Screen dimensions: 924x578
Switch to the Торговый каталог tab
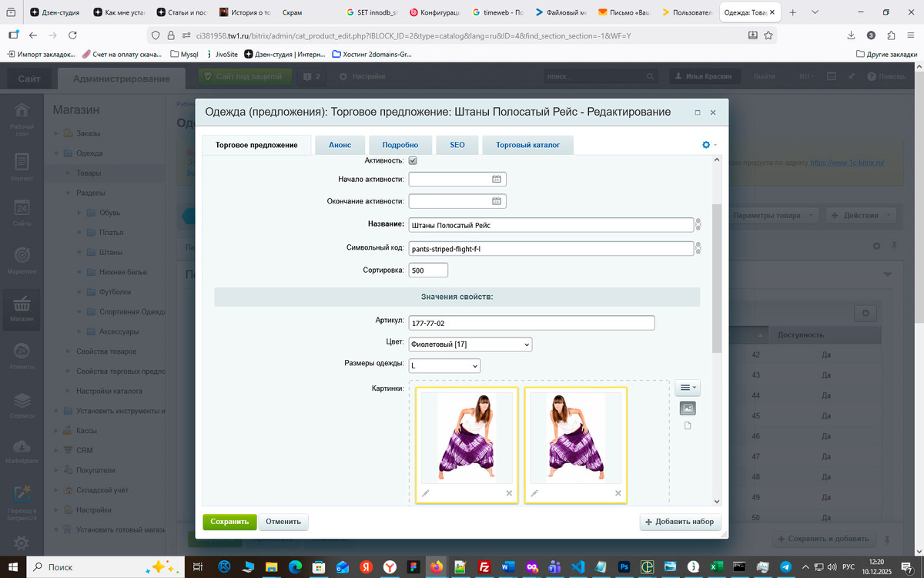click(527, 145)
